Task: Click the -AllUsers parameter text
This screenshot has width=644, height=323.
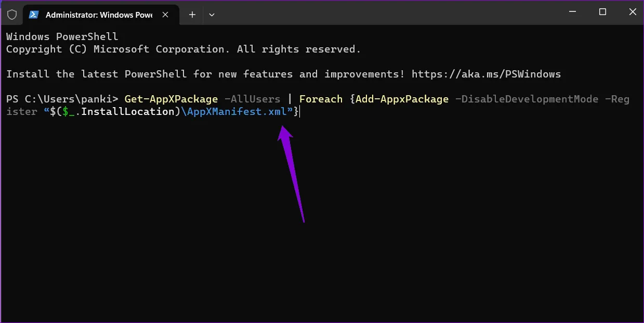Action: pyautogui.click(x=252, y=99)
